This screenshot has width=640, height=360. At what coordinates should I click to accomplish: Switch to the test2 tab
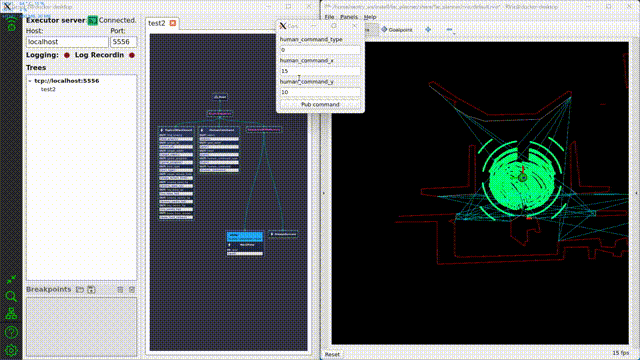coord(157,23)
